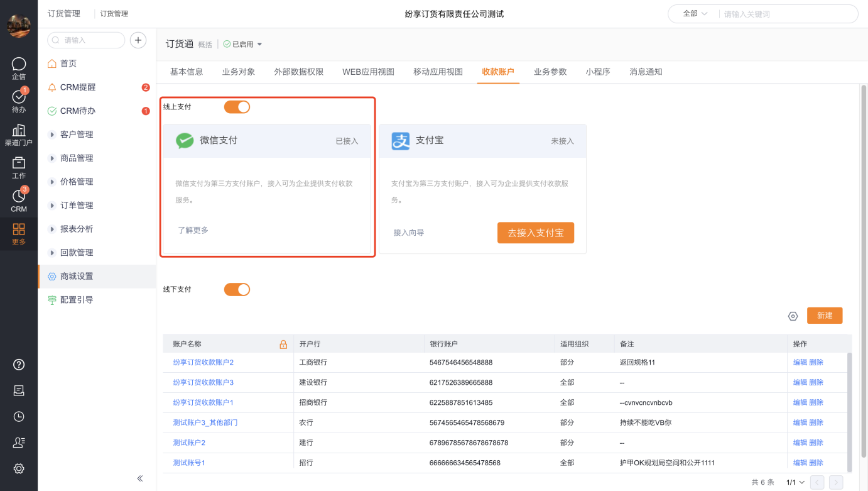The width and height of the screenshot is (868, 491).
Task: Switch to 业务参数 tab
Action: tap(550, 72)
